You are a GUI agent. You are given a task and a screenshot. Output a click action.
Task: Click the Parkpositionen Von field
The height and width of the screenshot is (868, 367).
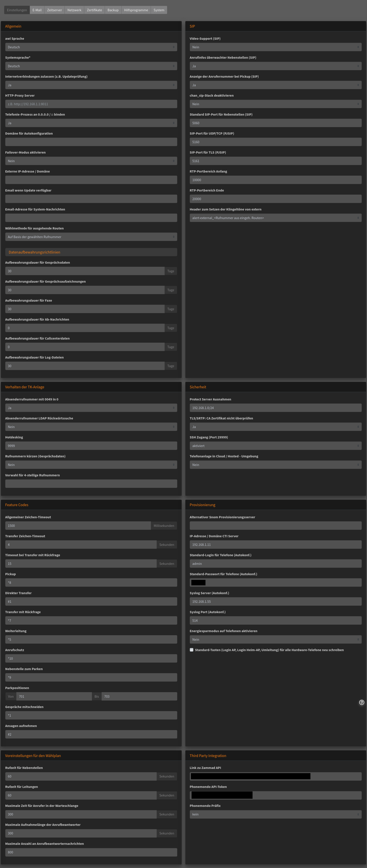click(x=54, y=697)
